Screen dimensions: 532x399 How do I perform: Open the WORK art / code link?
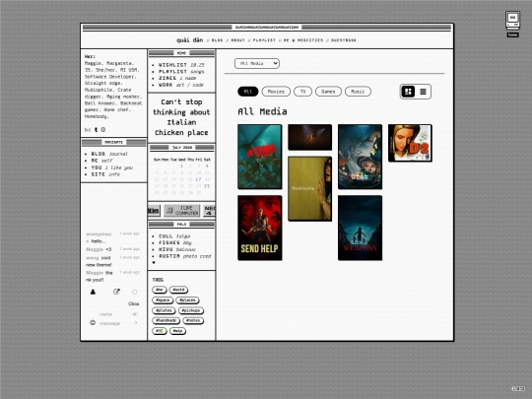pos(181,85)
